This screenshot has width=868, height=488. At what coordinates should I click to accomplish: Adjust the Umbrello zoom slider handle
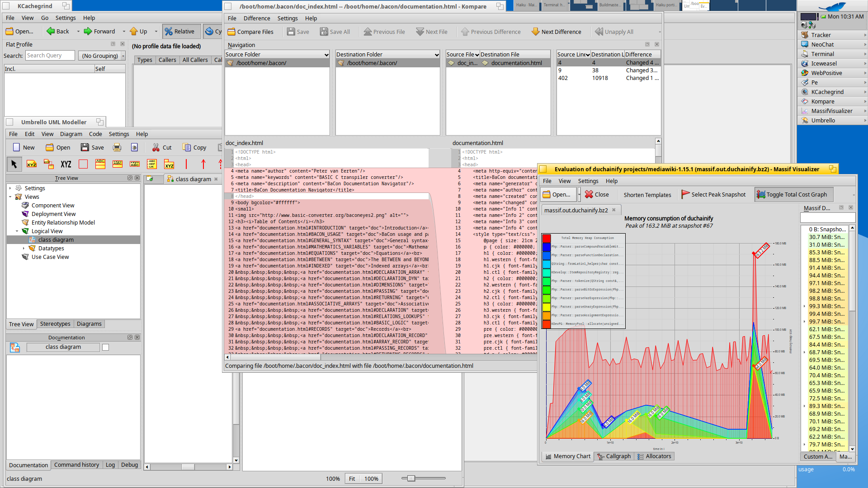pos(411,478)
